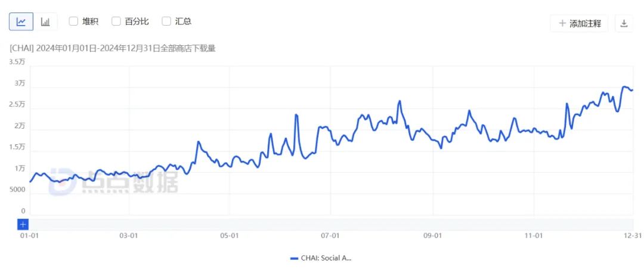The height and width of the screenshot is (276, 644).
Task: Enable the 汇总 checkbox
Action: click(x=166, y=21)
